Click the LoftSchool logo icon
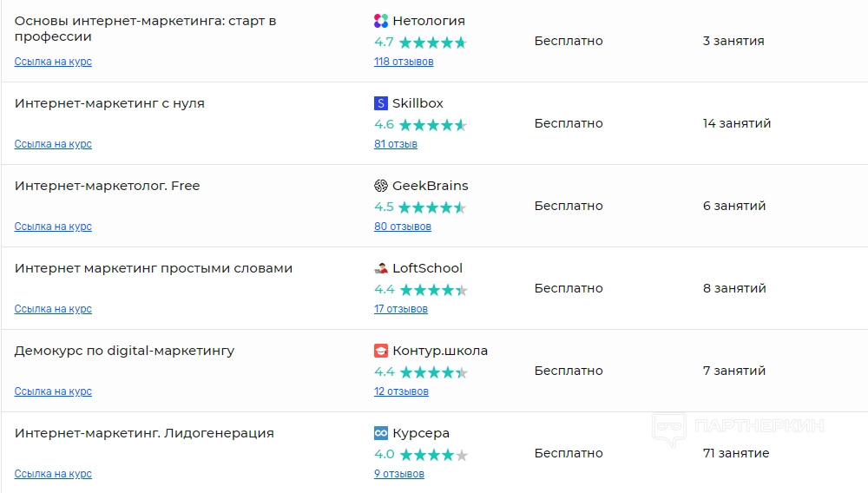 pyautogui.click(x=381, y=268)
